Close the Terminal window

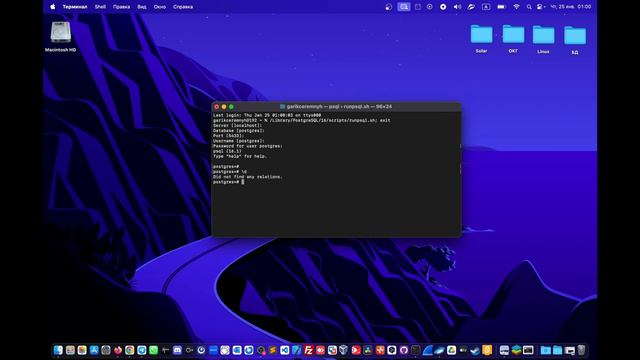pyautogui.click(x=217, y=107)
